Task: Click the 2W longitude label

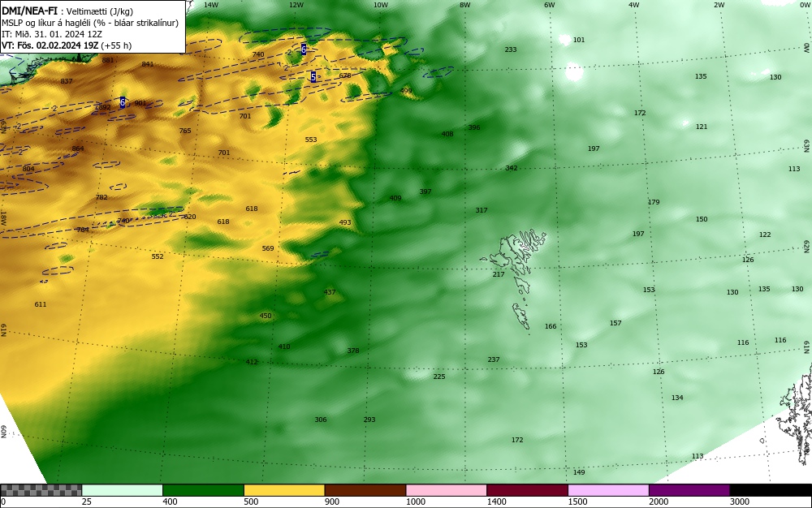Action: pos(719,5)
